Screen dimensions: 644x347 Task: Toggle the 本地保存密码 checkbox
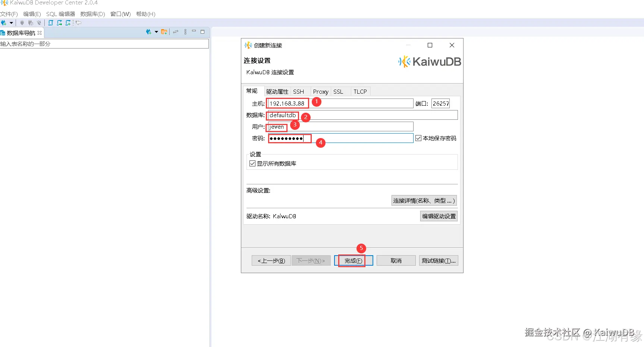419,138
